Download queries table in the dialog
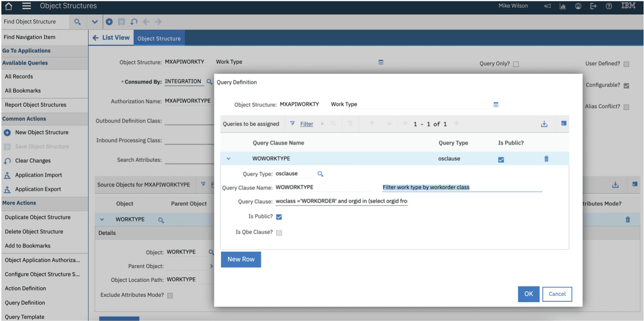 tap(544, 124)
